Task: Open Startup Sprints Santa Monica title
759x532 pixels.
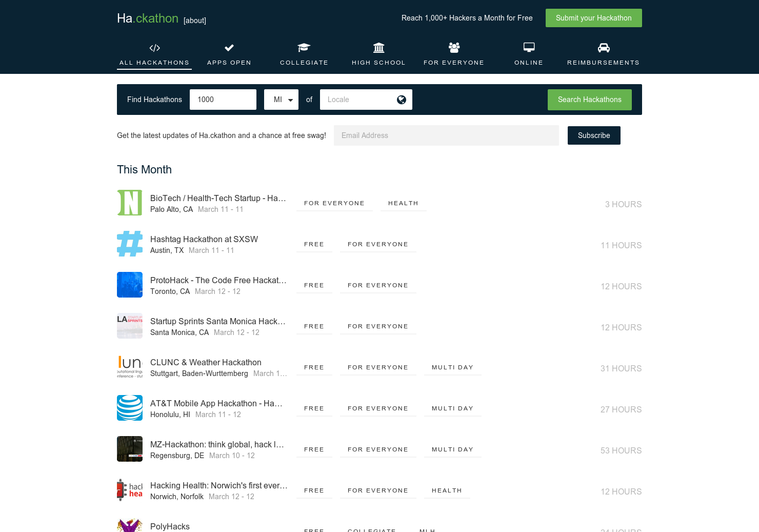Action: pyautogui.click(x=218, y=321)
